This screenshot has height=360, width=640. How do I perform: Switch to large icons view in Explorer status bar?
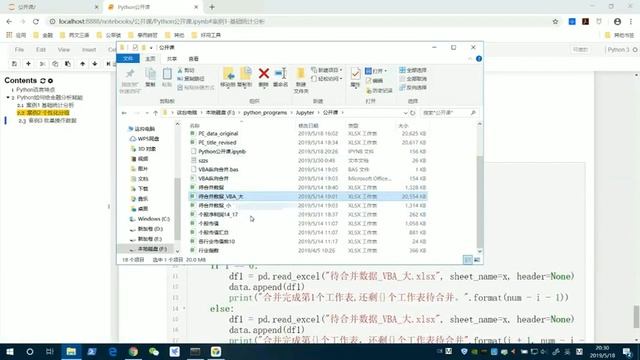coord(477,260)
